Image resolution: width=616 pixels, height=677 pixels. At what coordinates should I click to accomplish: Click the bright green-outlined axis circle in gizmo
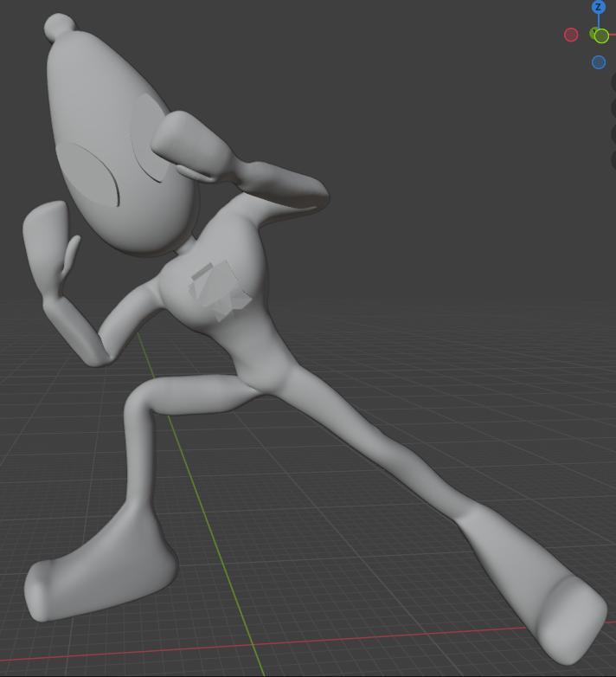tap(601, 35)
